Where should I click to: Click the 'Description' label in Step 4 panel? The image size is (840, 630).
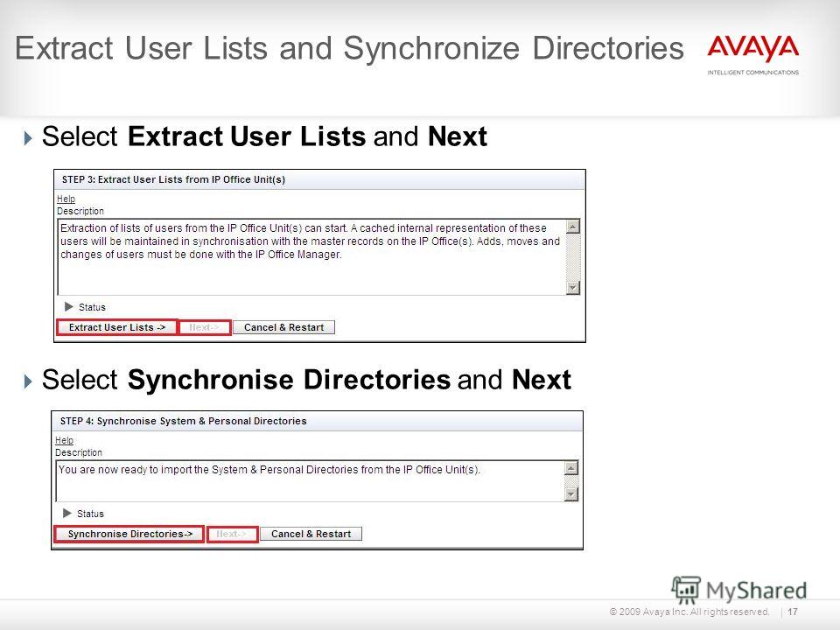pos(79,452)
